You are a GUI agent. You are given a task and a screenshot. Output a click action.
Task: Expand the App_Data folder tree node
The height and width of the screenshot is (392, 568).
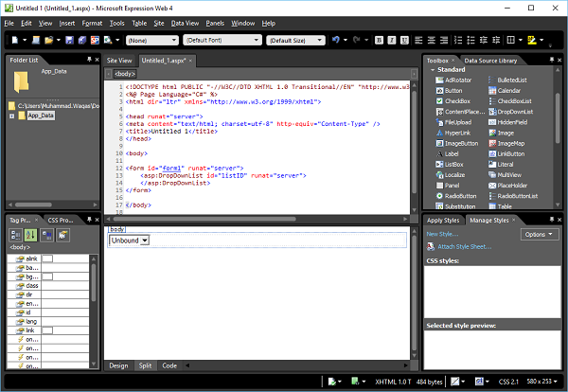click(10, 116)
